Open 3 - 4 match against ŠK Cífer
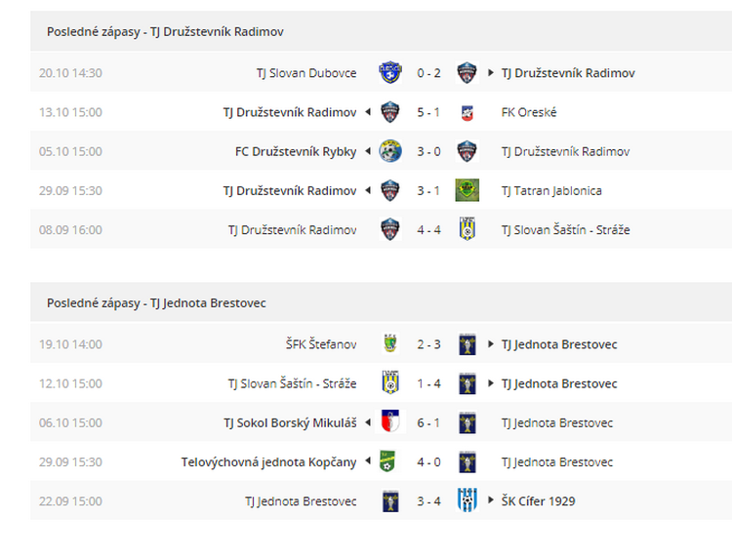The height and width of the screenshot is (560, 732). (429, 501)
